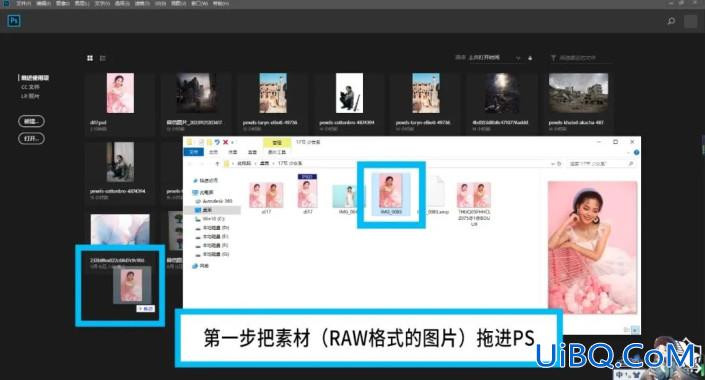The width and height of the screenshot is (705, 380).
Task: Select 此电脑 in Explorer navigation tree
Action: (x=203, y=192)
